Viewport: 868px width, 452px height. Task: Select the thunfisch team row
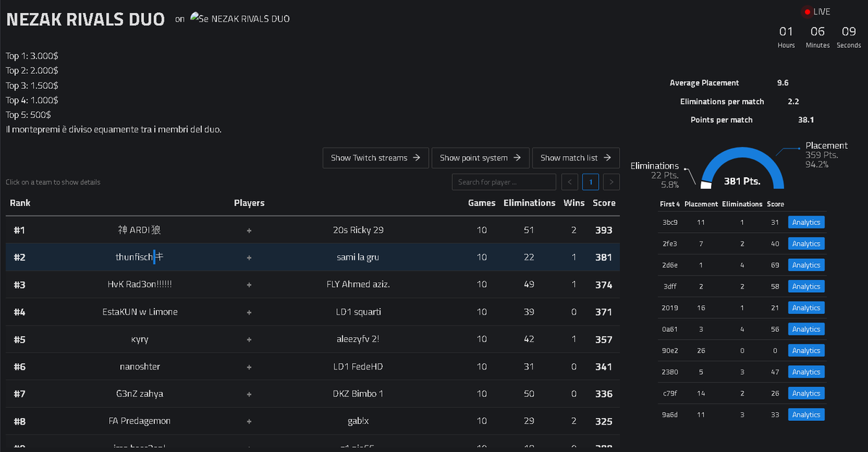tap(312, 257)
